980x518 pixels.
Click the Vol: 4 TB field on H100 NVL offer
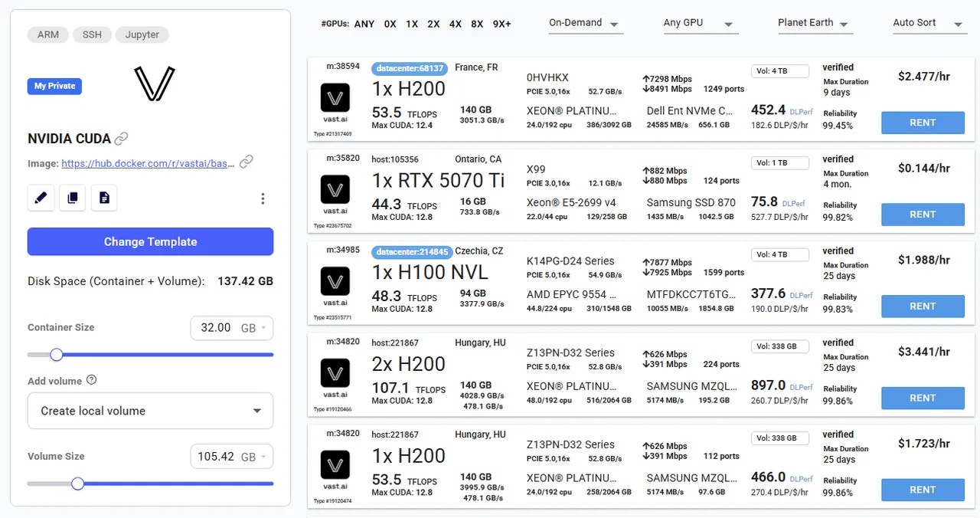pos(780,255)
